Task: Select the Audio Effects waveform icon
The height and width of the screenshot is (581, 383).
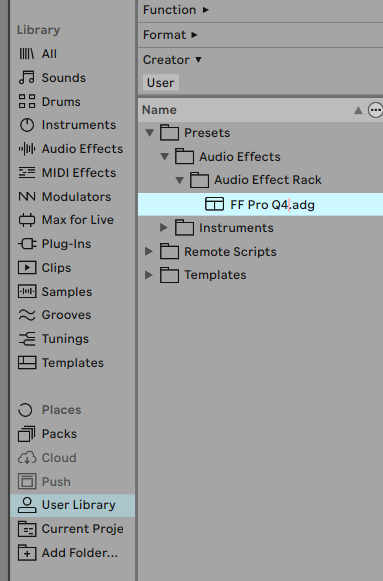Action: tap(27, 149)
